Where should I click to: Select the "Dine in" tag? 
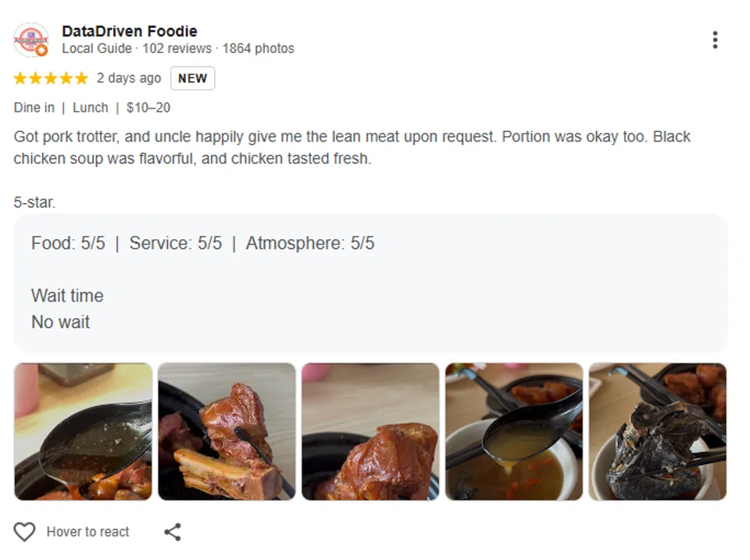(34, 108)
